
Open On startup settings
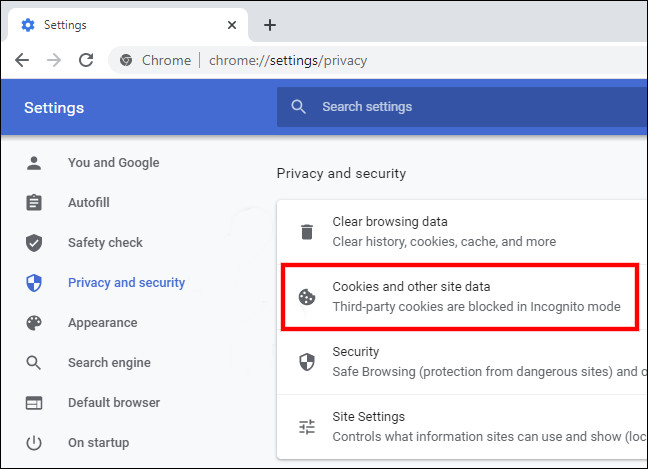(x=98, y=443)
